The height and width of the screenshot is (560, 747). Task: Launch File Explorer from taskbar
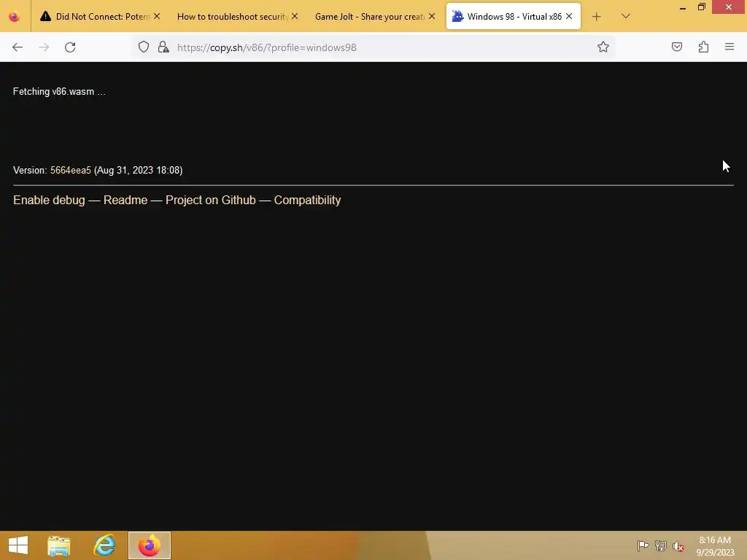coord(59,545)
